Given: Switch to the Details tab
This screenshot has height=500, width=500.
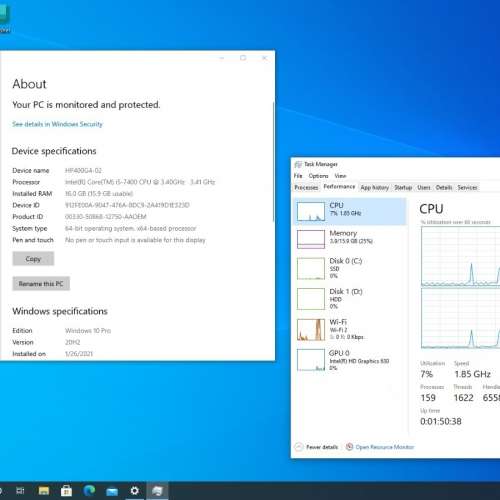Looking at the screenshot, I should coord(444,188).
